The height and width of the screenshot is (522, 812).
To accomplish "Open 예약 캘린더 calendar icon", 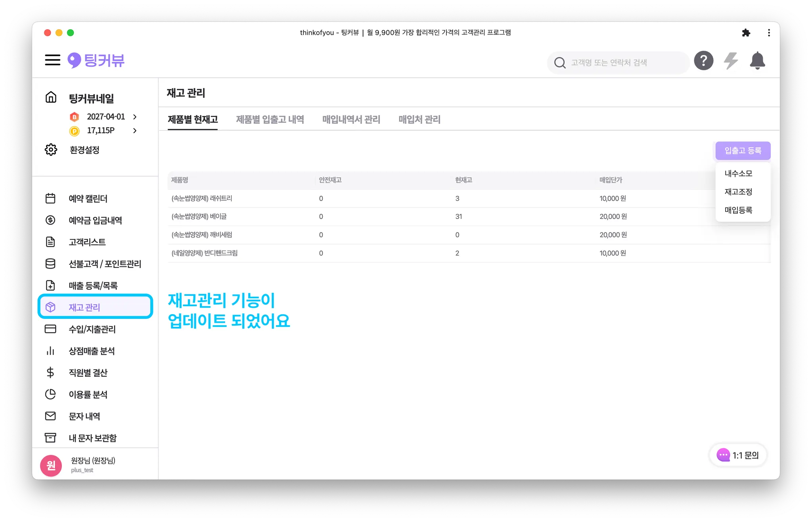I will click(x=50, y=198).
